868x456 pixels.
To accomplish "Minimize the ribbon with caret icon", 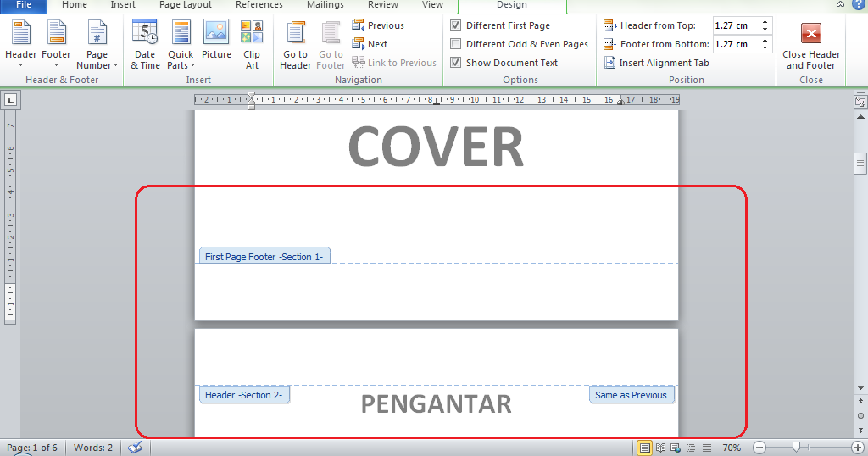I will (x=840, y=4).
